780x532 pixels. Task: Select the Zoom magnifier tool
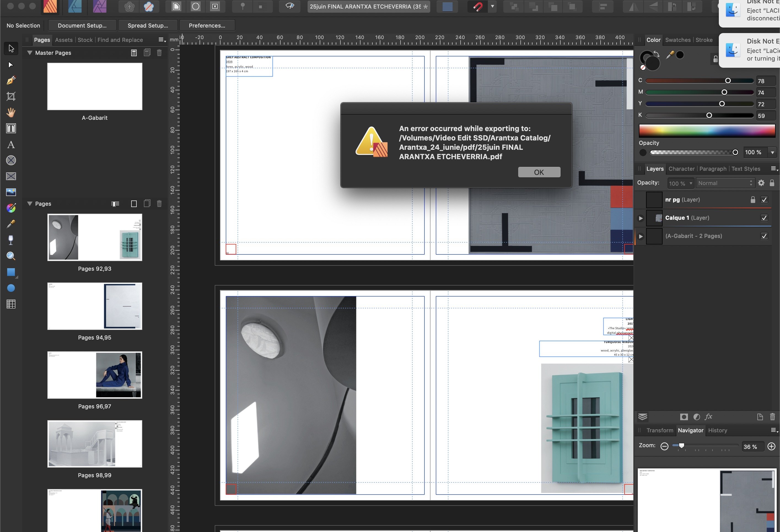coord(11,256)
